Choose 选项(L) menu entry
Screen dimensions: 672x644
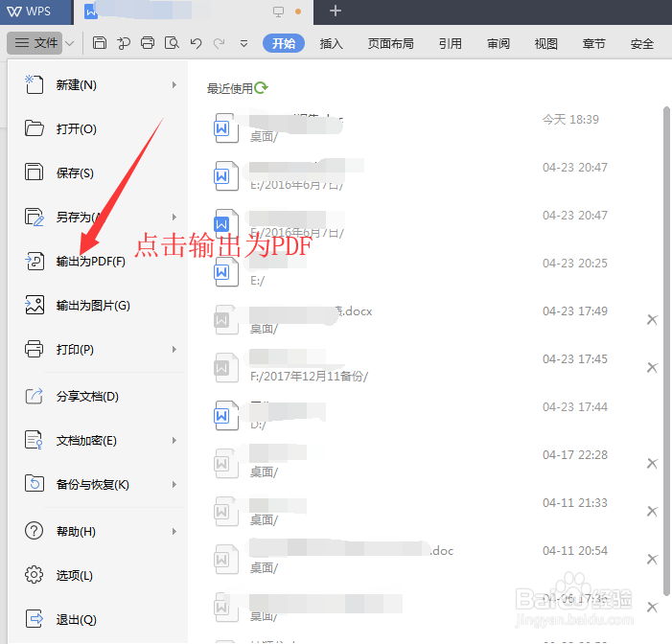pyautogui.click(x=98, y=575)
